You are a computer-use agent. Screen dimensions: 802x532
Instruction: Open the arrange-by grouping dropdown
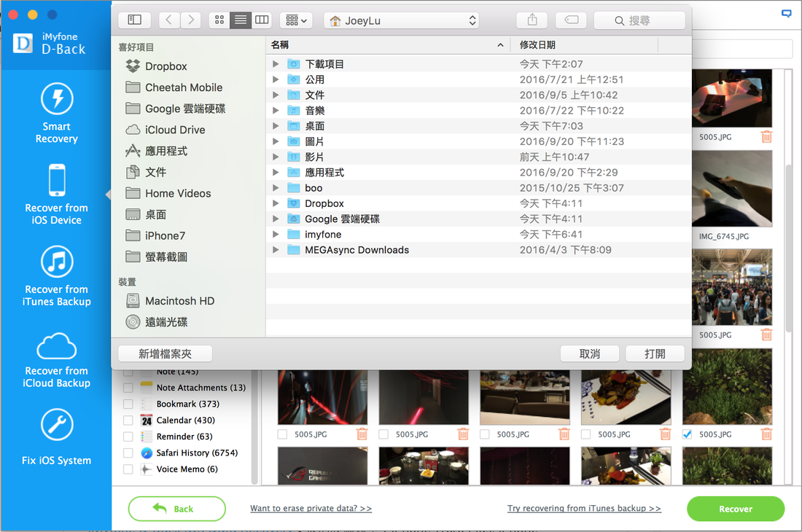point(296,20)
